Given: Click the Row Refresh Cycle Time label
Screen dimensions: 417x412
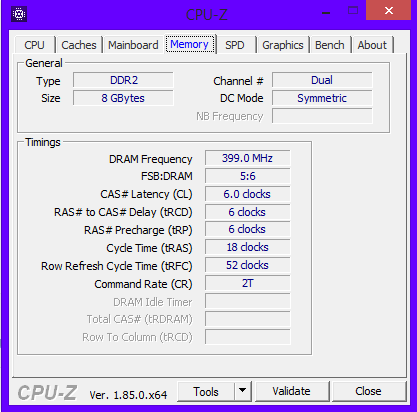Looking at the screenshot, I should [117, 266].
